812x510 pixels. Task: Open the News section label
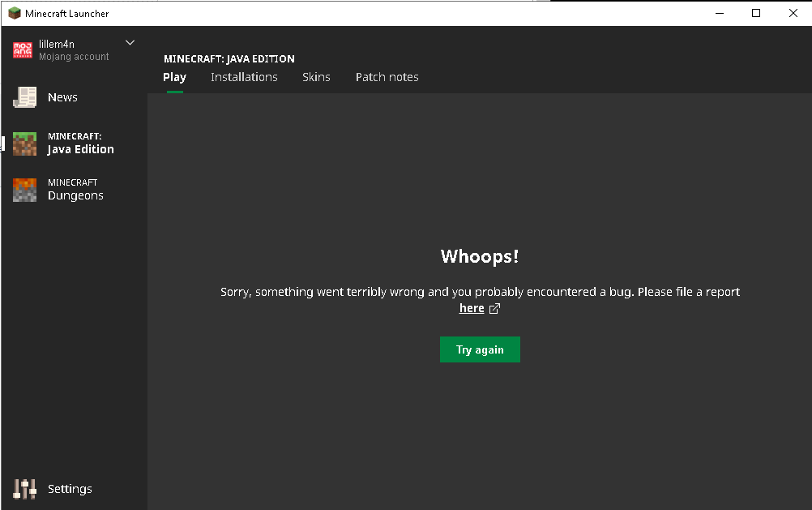[62, 97]
